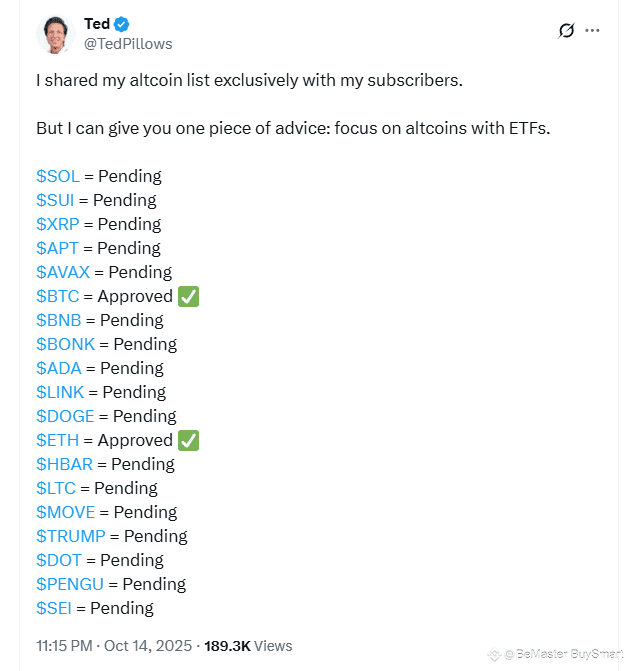Select the $PENGU cashtag link
The height and width of the screenshot is (671, 631).
coord(70,584)
